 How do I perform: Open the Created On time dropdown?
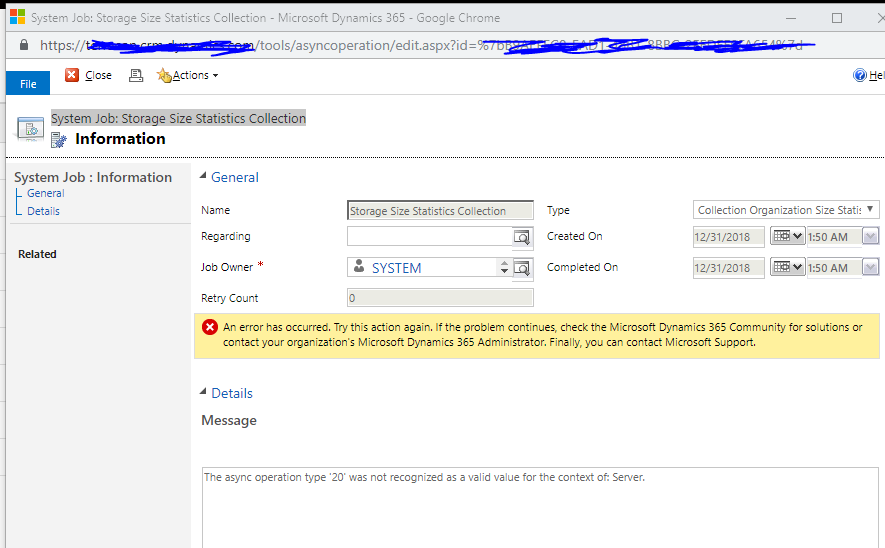click(871, 236)
